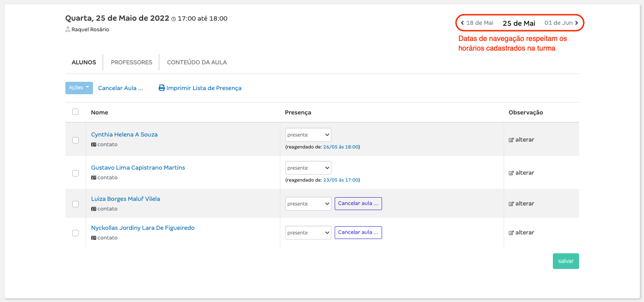Open Gustavo Lima Capistrano Martins profile link
The height and width of the screenshot is (302, 644).
(x=138, y=168)
